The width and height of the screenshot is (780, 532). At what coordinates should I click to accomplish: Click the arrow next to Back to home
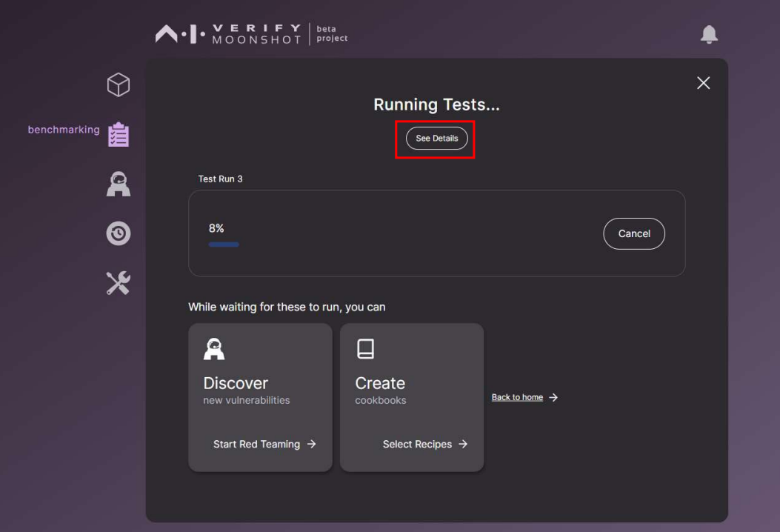tap(551, 397)
